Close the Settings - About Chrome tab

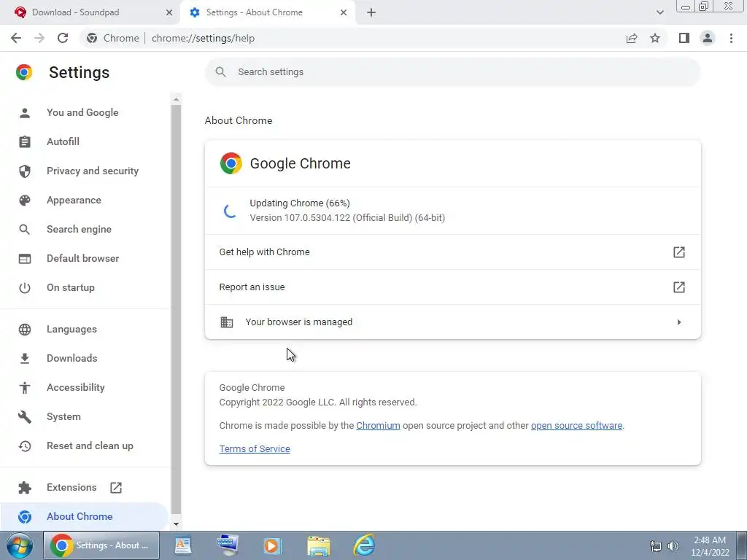coord(344,12)
